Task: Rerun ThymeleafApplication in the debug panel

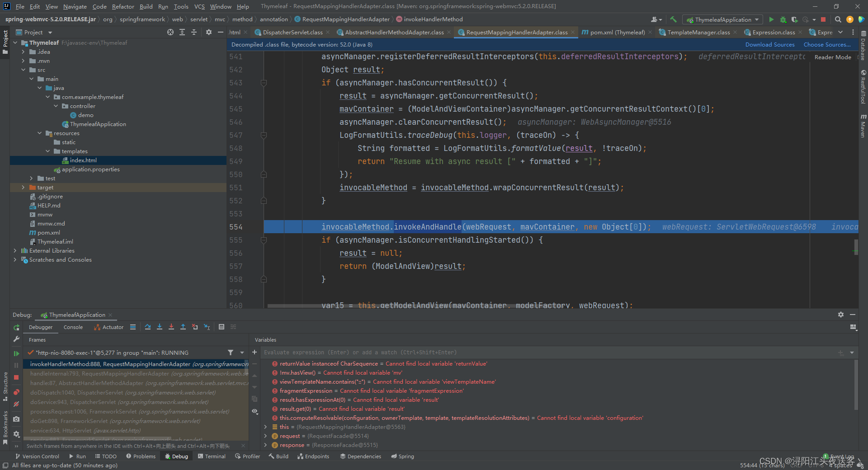Action: click(x=16, y=327)
